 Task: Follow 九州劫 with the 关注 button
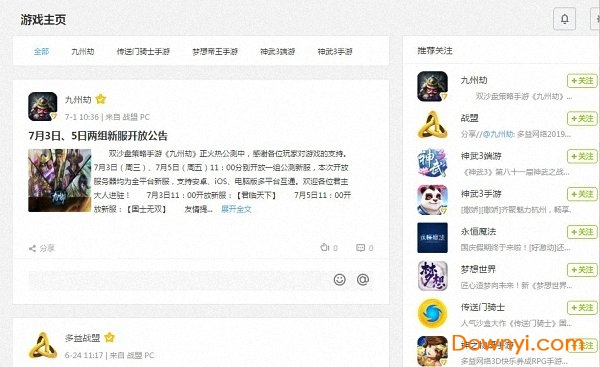(x=582, y=81)
